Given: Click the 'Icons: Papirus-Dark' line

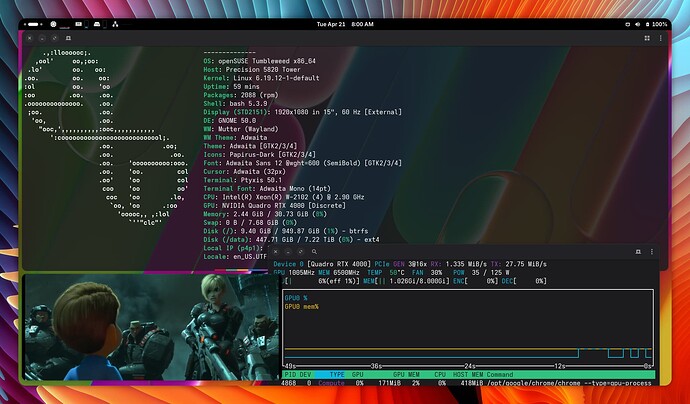Looking at the screenshot, I should [259, 154].
